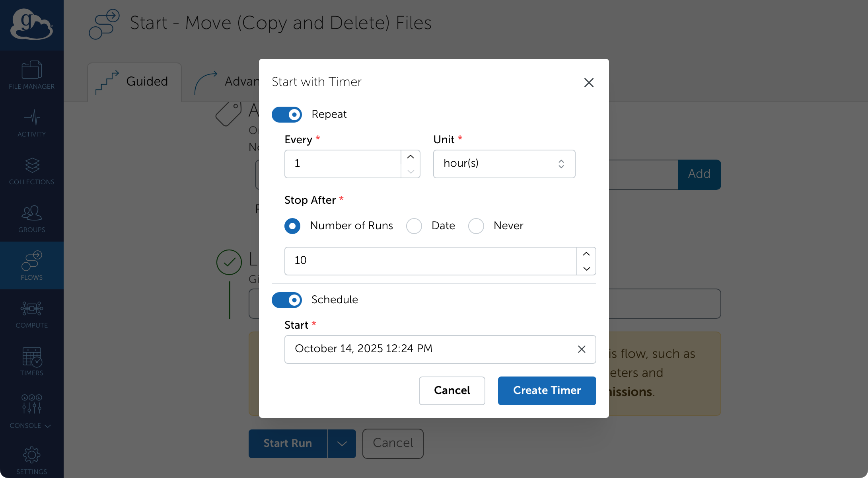Image resolution: width=868 pixels, height=478 pixels.
Task: Open the Activity sidebar icon
Action: pos(31,123)
